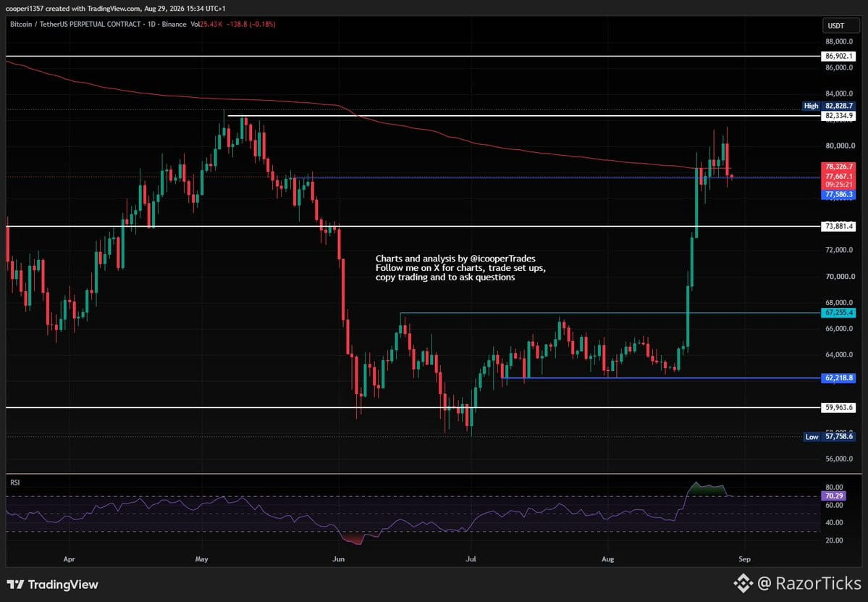Click the 73,881.4 price level label
Image resolution: width=868 pixels, height=602 pixels.
click(838, 226)
